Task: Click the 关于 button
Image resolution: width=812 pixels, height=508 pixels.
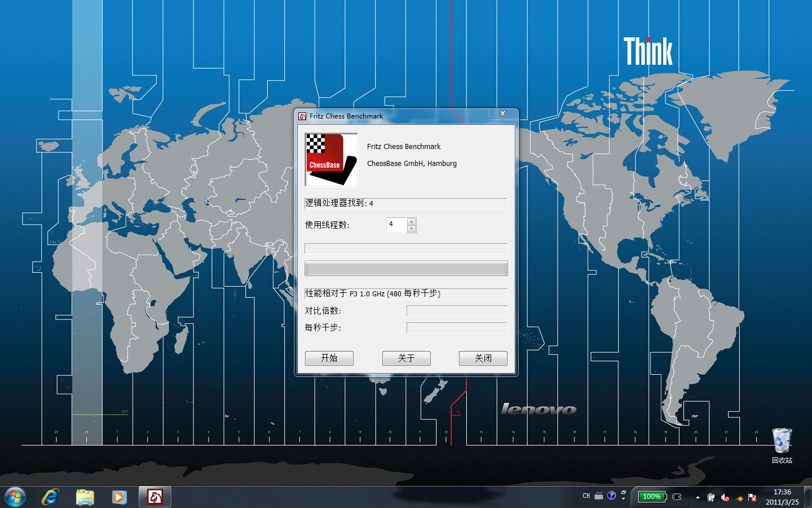Action: [x=406, y=358]
